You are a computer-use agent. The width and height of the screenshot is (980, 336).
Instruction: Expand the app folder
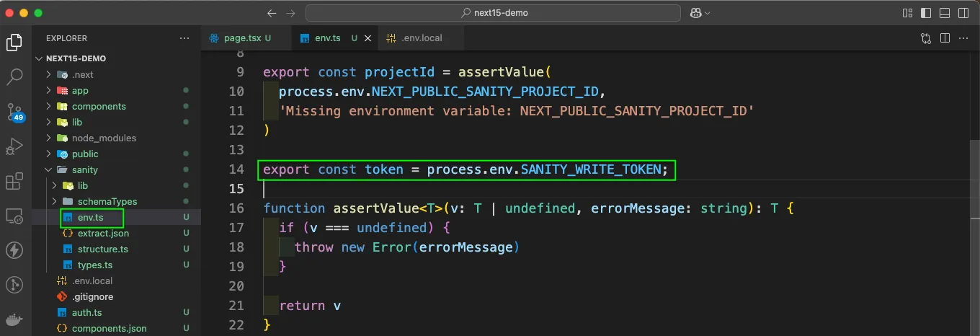49,90
